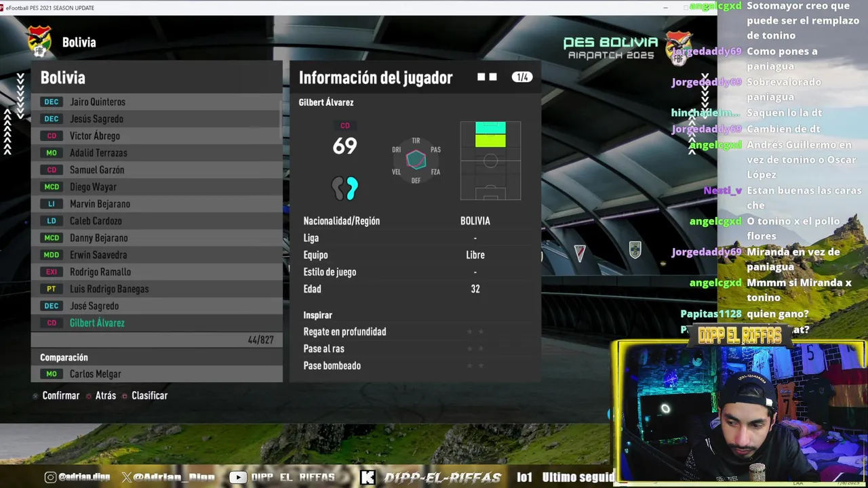Viewport: 868px width, 488px height.
Task: Click the overall rating 69
Action: pos(344,146)
